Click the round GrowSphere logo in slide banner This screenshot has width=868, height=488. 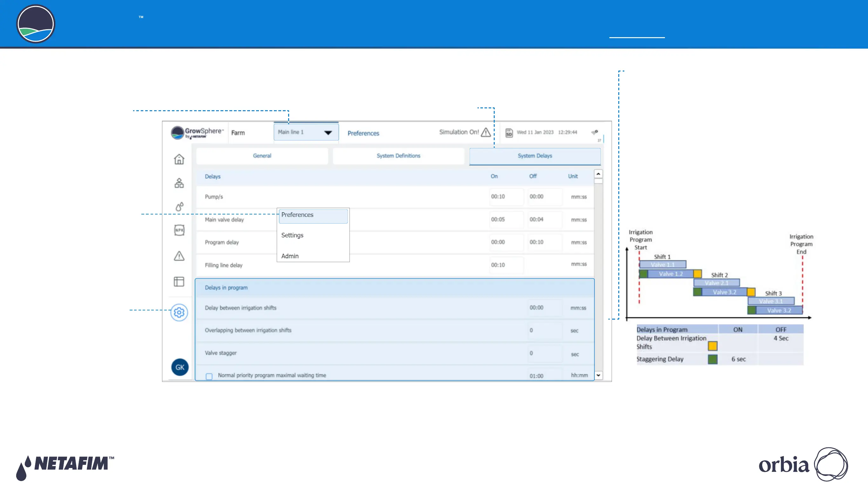click(x=36, y=24)
